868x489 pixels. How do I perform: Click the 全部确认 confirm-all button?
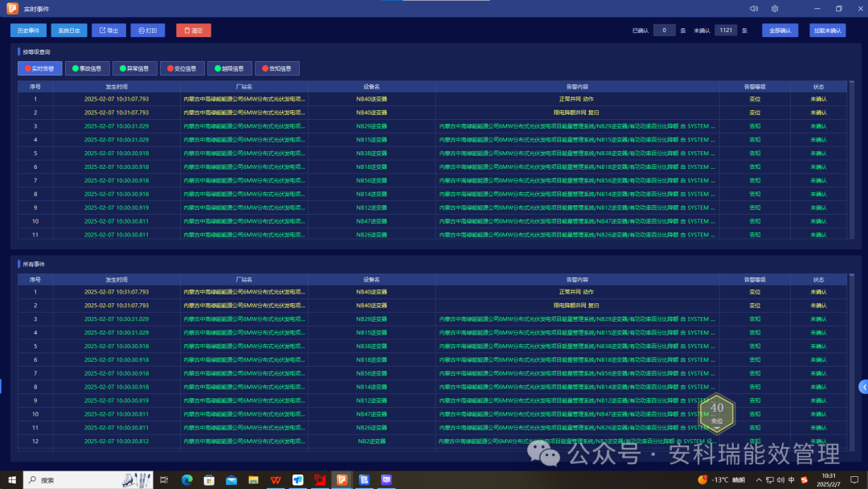tap(780, 31)
